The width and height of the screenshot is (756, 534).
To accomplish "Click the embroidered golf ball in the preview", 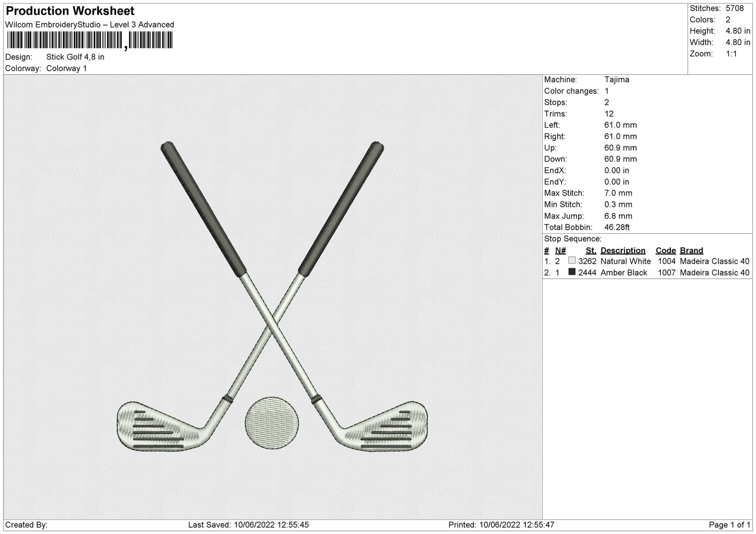I will tap(272, 423).
